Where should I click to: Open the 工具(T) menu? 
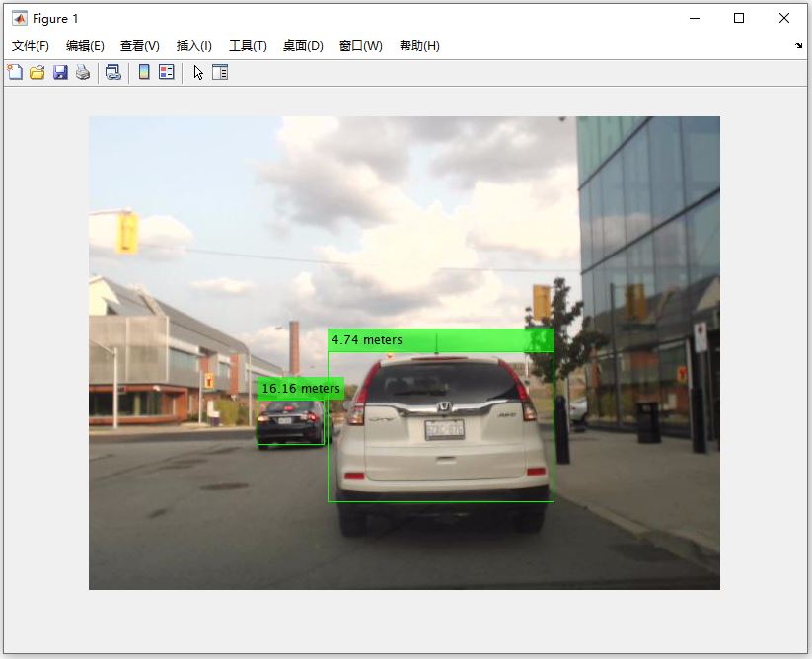tap(248, 46)
